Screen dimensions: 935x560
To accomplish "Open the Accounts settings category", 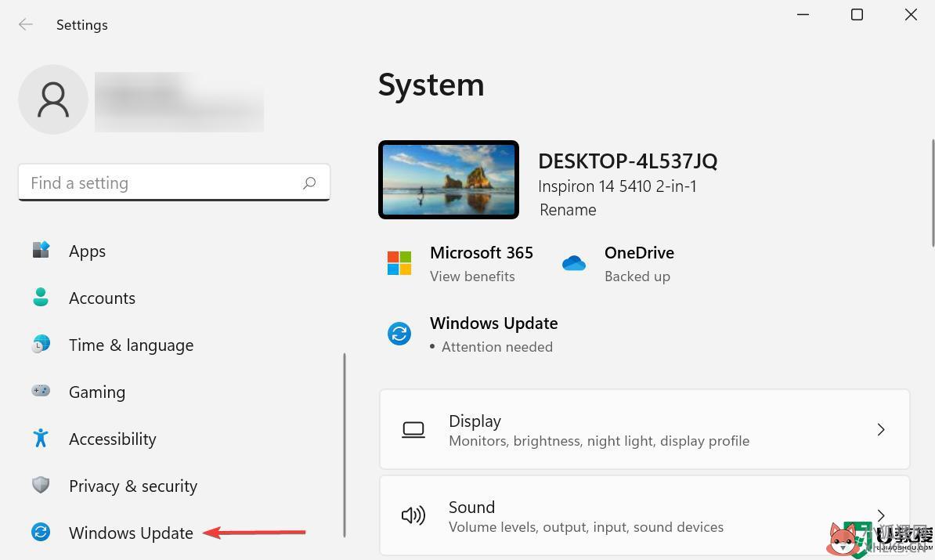I will (102, 298).
